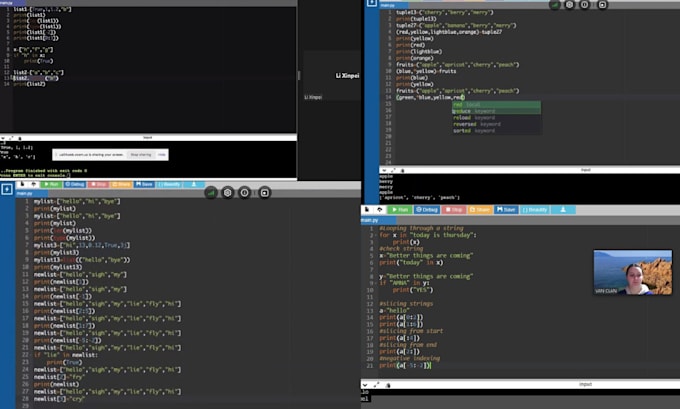The width and height of the screenshot is (680, 409).
Task: Click the upload file icon in bottom-right toolbar
Action: click(x=379, y=210)
